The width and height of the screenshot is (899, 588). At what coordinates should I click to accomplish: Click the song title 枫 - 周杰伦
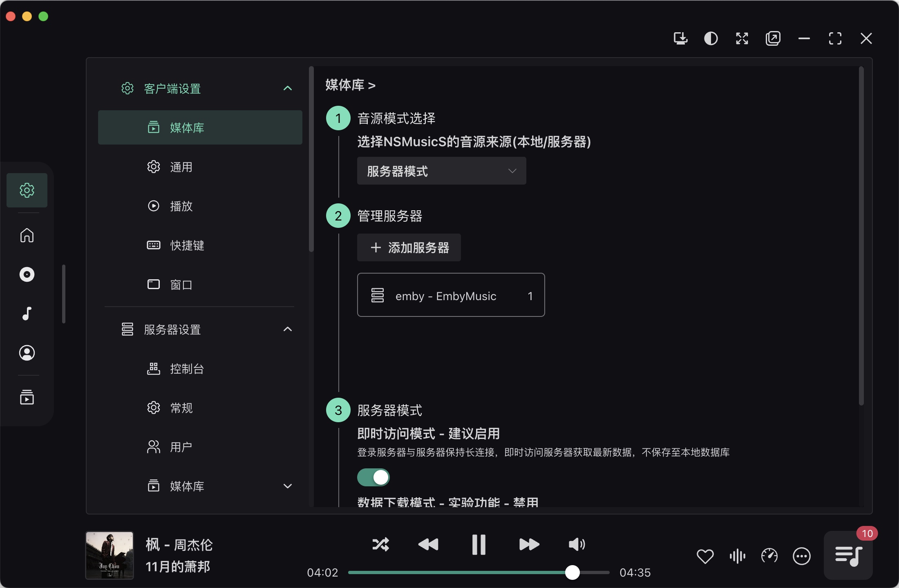(x=179, y=545)
